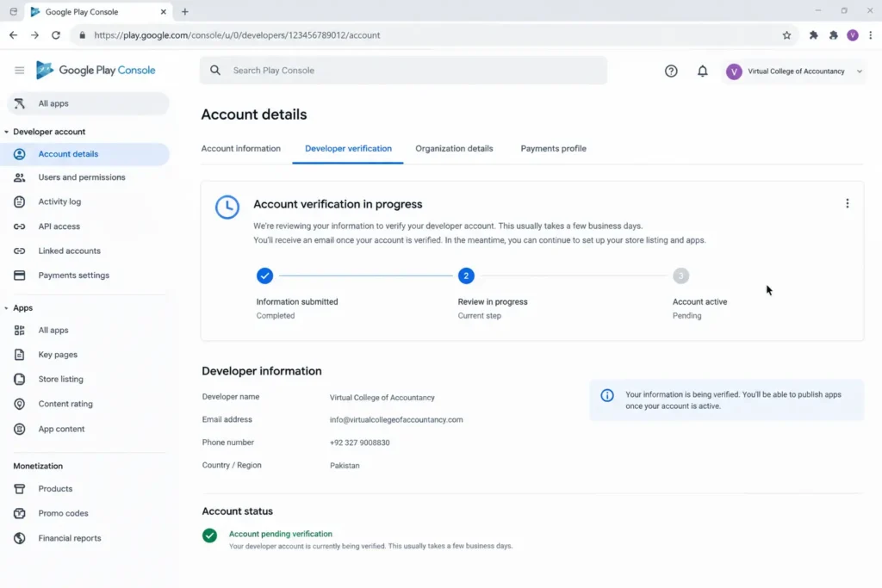Click the Financial reports icon
Viewport: 882px width, 588px height.
(x=20, y=538)
